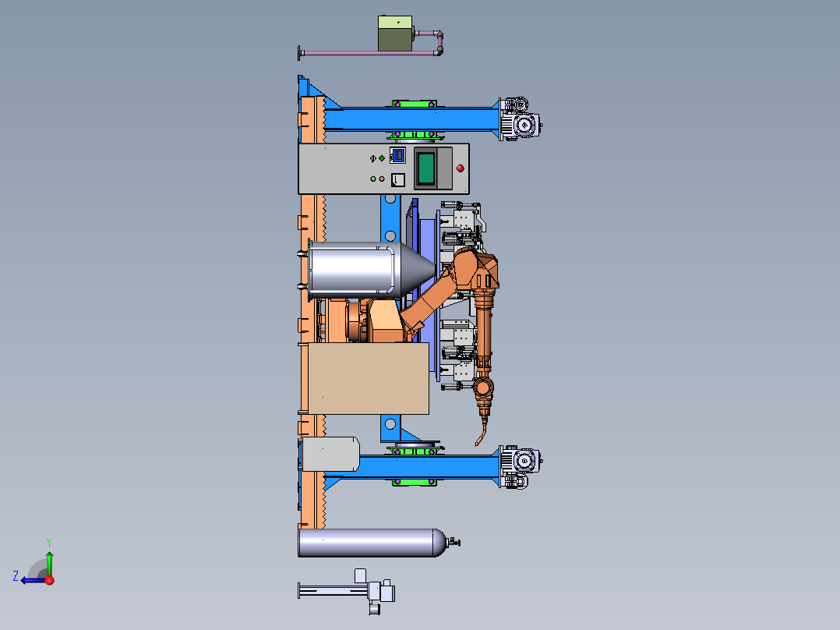Select the small gray cover on the lower beam
The image size is (840, 630).
coord(330,454)
